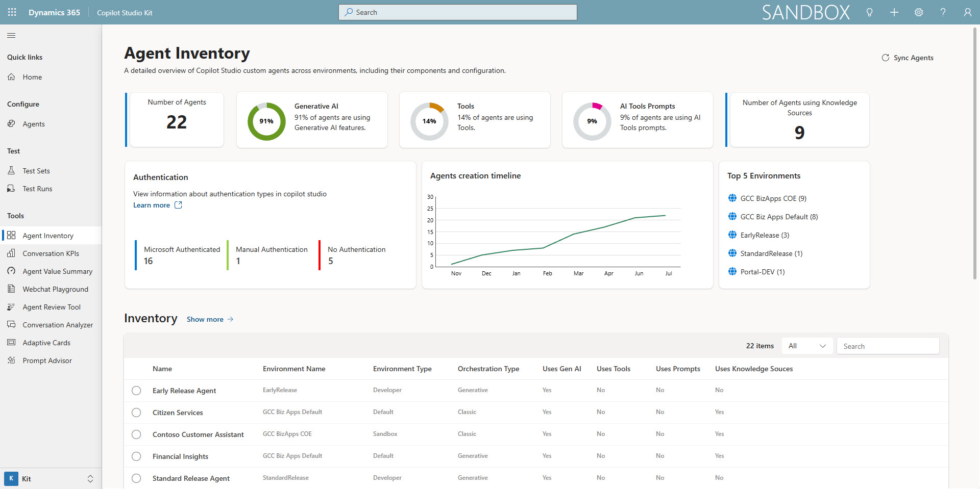Select the Financial Insights row radio

click(136, 456)
